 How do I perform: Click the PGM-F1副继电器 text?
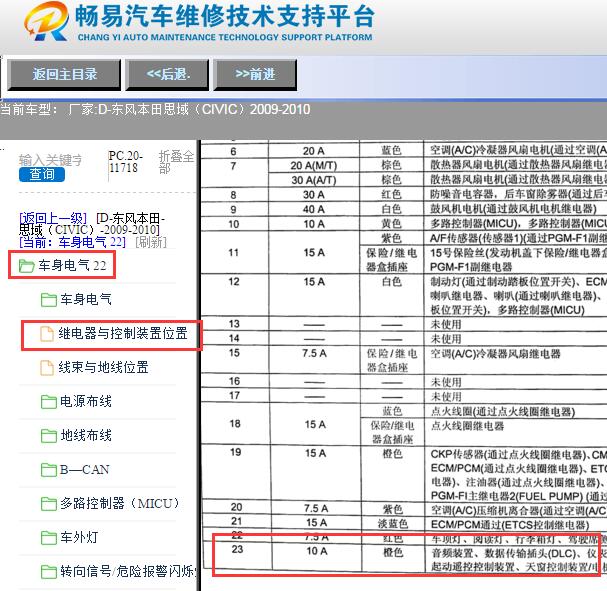pyautogui.click(x=471, y=267)
